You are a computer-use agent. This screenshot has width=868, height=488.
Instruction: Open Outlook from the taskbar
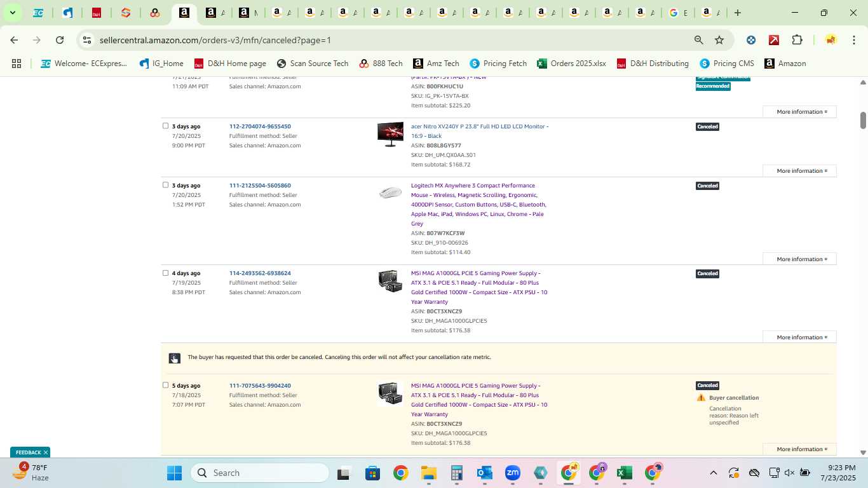click(485, 473)
